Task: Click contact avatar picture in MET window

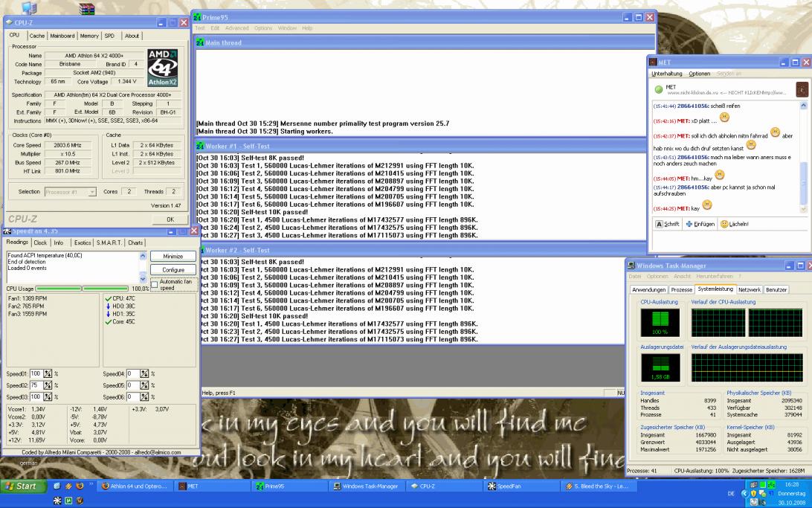Action: point(801,89)
